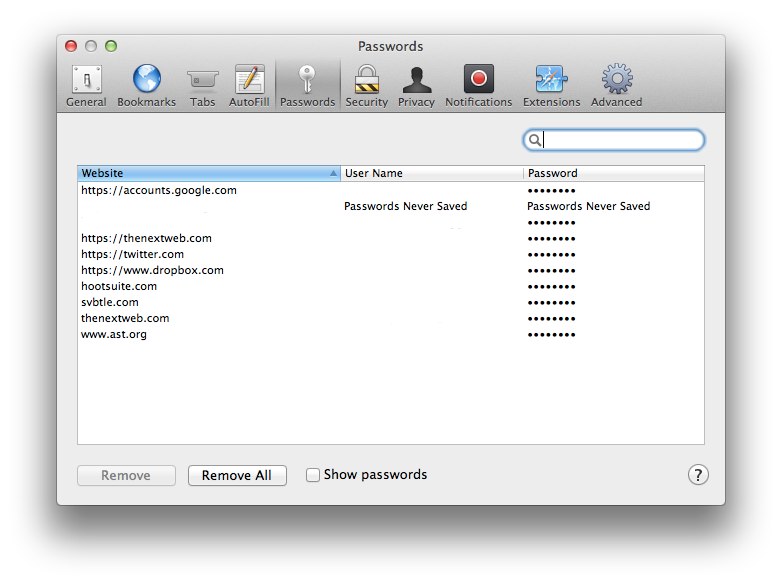
Task: Open help with the question mark button
Action: click(698, 475)
